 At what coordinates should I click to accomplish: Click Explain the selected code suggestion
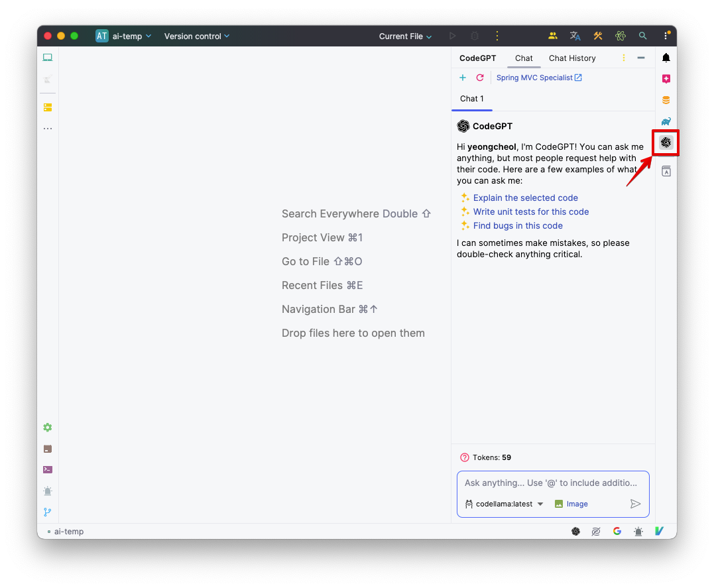pos(525,198)
